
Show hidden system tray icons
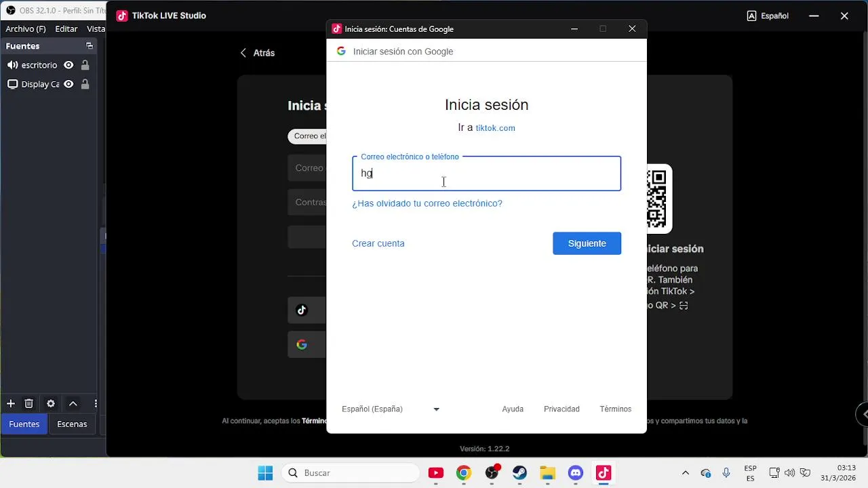[685, 473]
